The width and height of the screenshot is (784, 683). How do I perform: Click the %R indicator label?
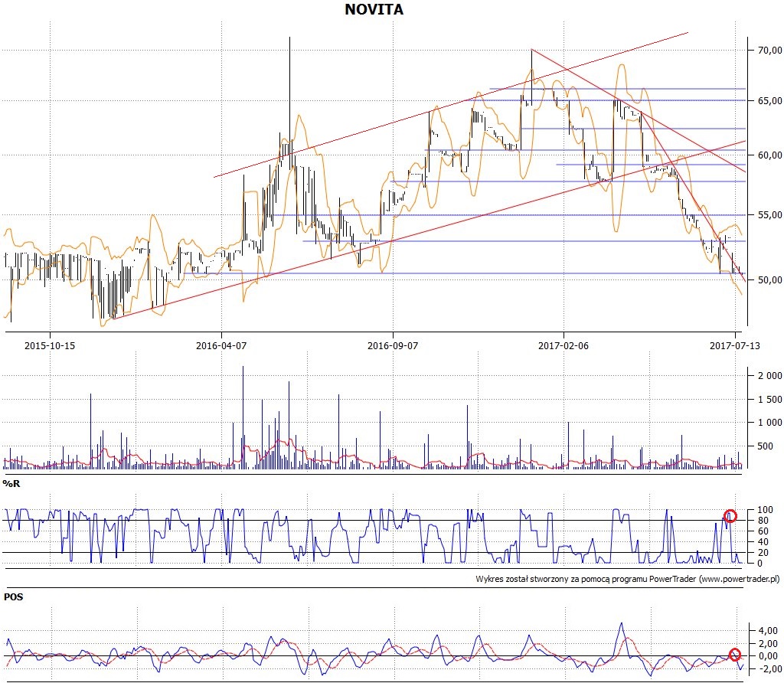[x=11, y=483]
